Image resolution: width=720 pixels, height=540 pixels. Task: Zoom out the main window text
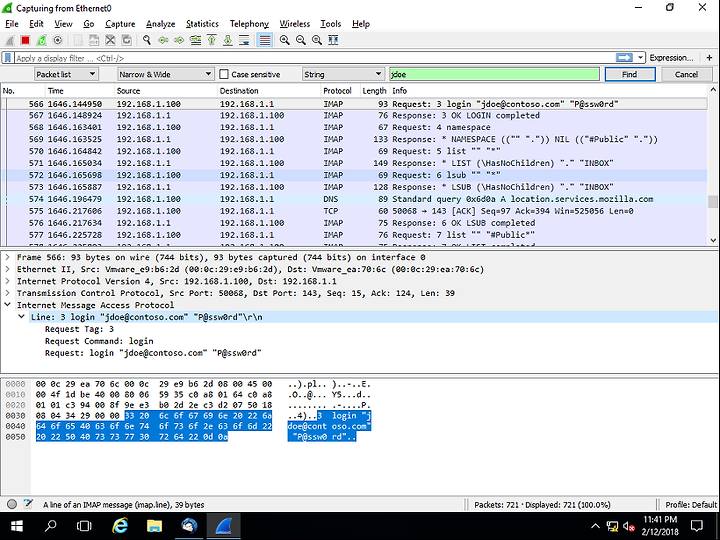tap(301, 40)
